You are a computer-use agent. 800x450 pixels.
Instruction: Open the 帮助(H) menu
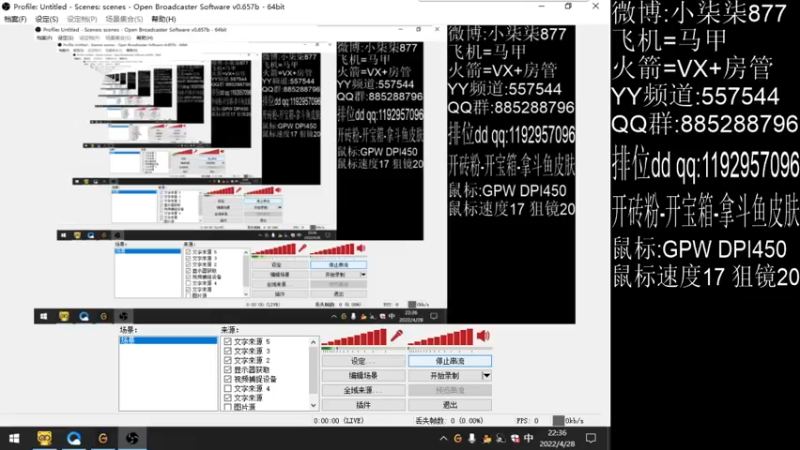click(164, 19)
